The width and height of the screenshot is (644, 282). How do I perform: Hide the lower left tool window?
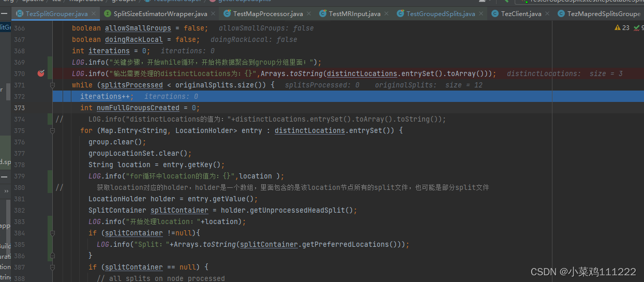[x=3, y=176]
